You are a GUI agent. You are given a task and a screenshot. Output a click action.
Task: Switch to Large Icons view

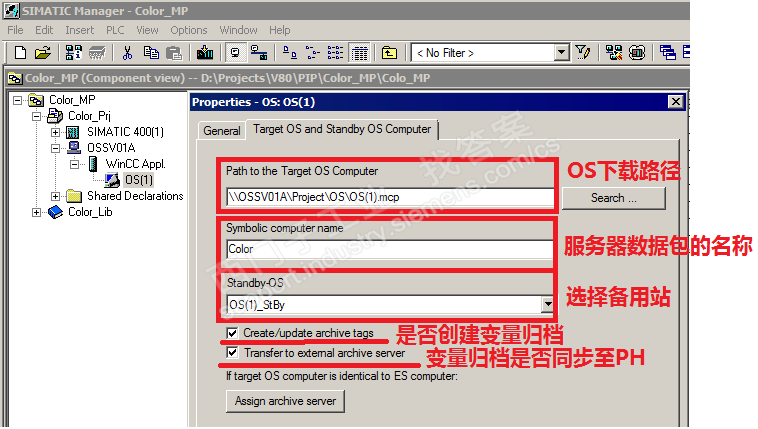coord(289,52)
